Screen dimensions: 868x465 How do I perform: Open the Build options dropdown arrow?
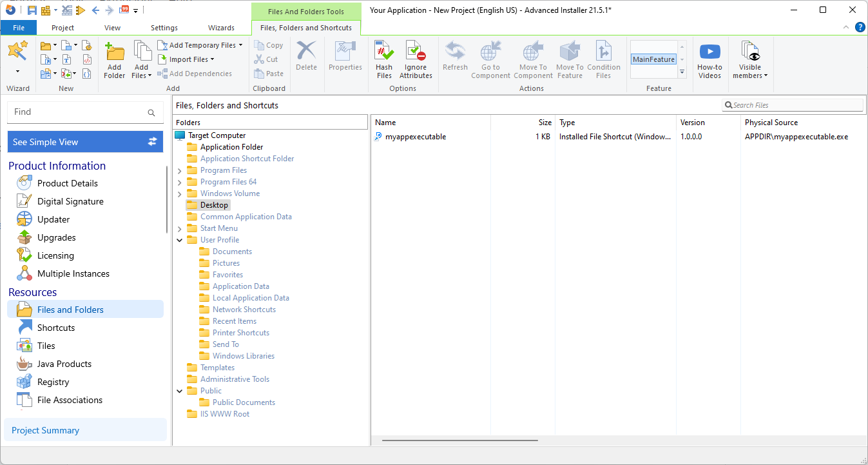56,10
